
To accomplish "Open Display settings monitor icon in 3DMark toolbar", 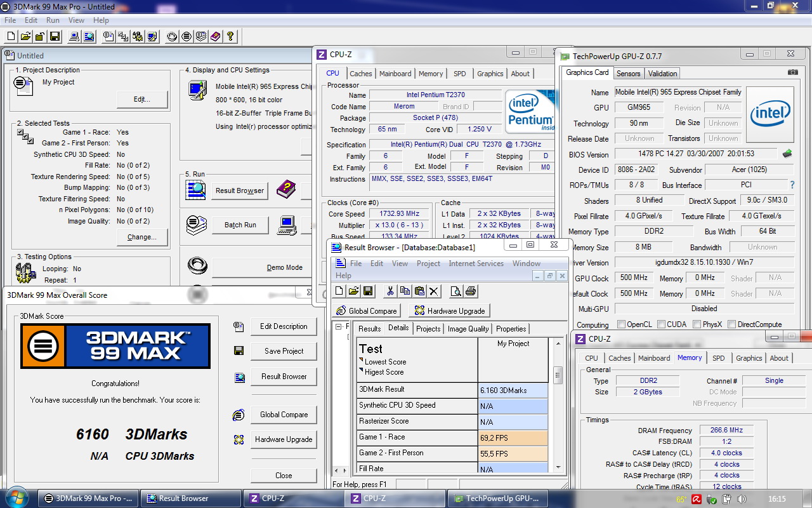I will click(152, 37).
